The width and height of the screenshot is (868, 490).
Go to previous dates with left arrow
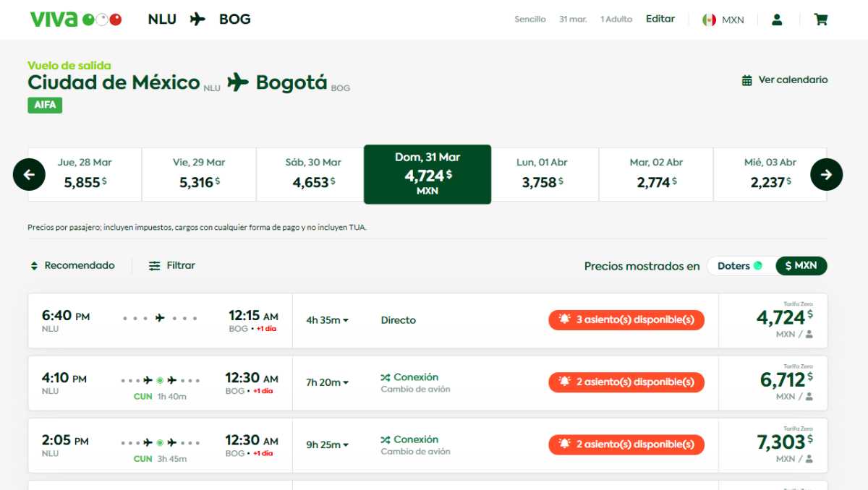[x=29, y=174]
